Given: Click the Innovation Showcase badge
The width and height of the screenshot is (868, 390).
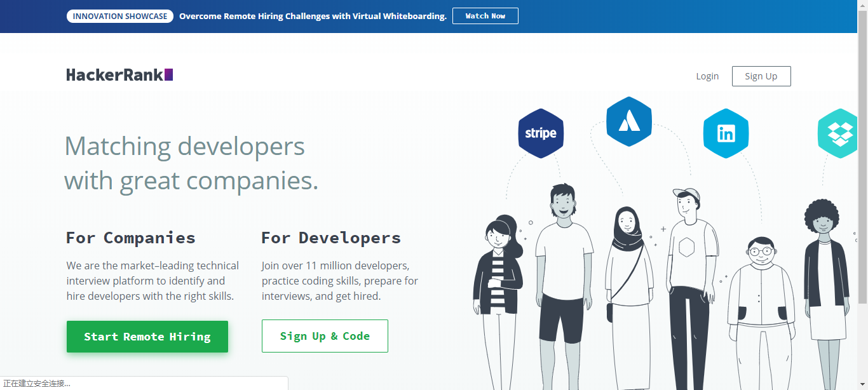Looking at the screenshot, I should pos(120,16).
